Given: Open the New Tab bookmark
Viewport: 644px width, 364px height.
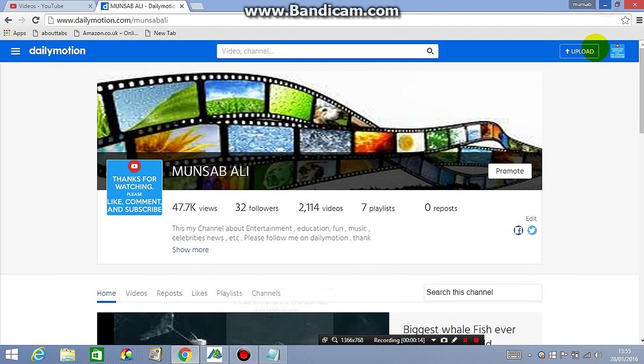Looking at the screenshot, I should (x=160, y=33).
